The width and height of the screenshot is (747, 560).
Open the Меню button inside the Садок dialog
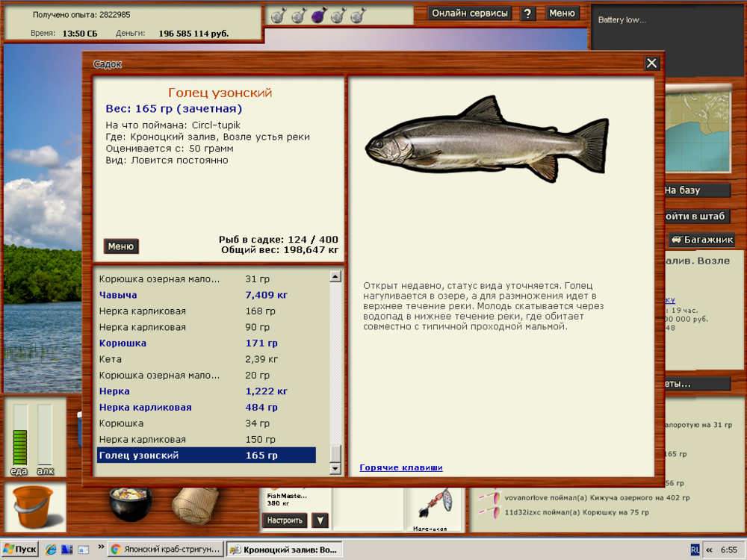pos(120,246)
